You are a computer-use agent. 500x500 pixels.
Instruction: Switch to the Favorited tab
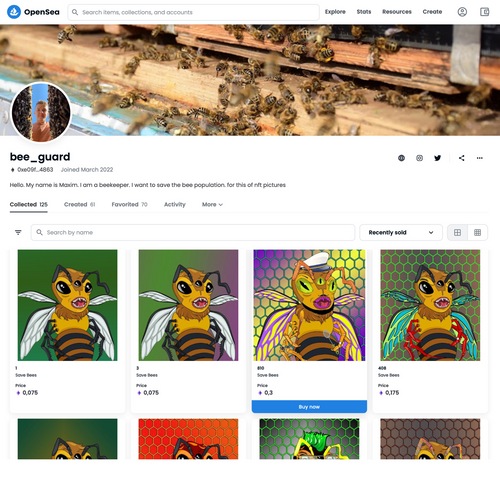[129, 204]
